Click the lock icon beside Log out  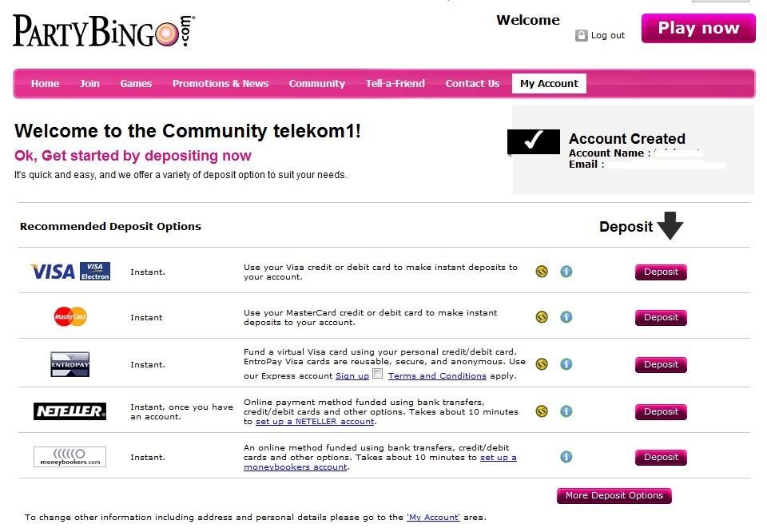click(581, 36)
